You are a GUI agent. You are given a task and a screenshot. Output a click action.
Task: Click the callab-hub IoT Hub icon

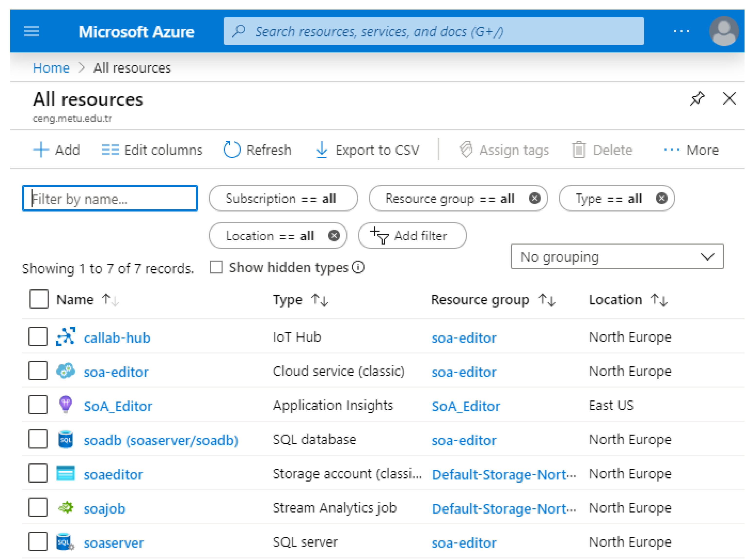click(x=66, y=336)
